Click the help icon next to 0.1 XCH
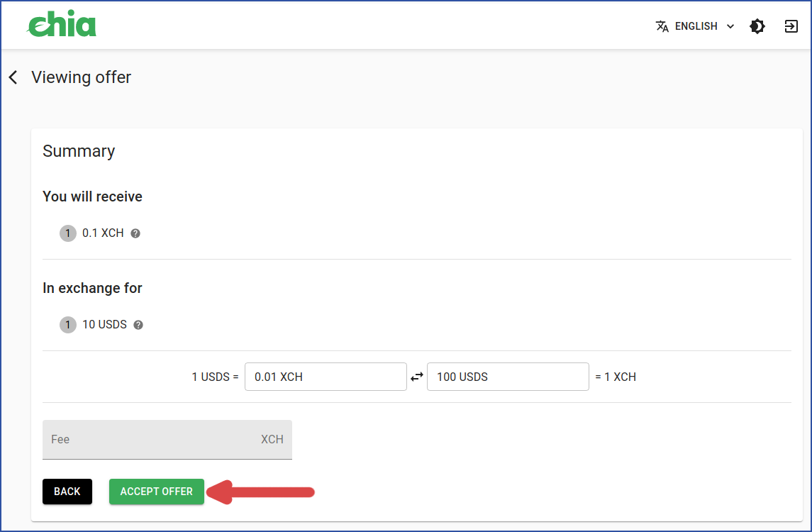 point(135,233)
